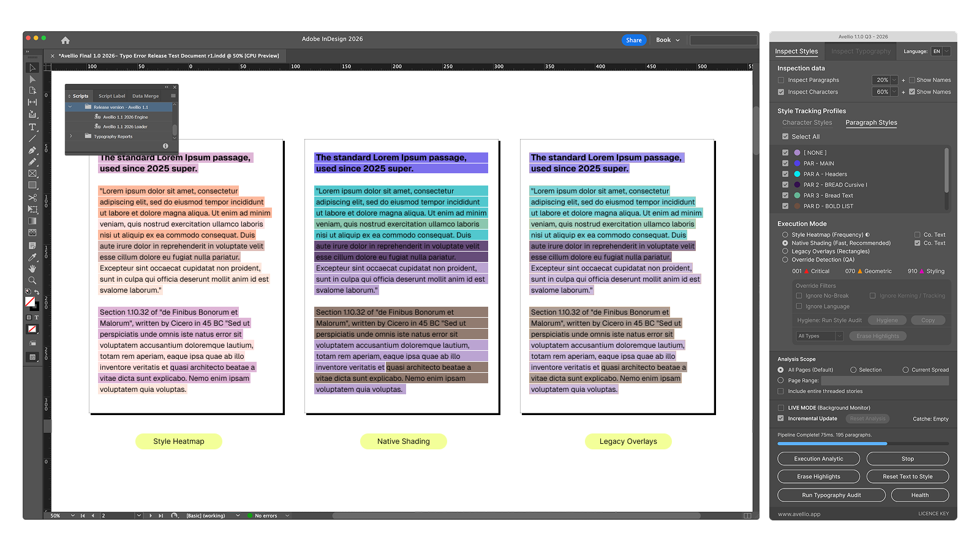Click the fill and stroke color swatch
980x551 pixels.
(x=32, y=303)
